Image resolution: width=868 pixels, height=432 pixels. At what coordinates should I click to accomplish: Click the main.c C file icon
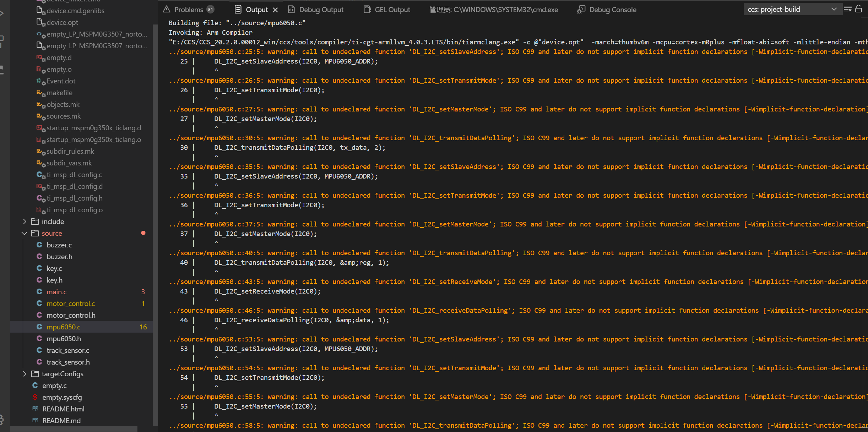click(39, 292)
